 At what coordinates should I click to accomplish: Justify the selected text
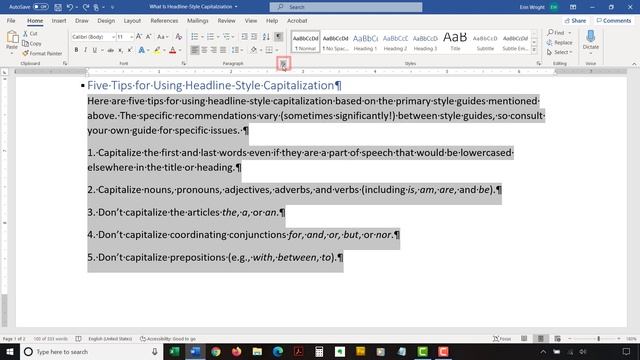click(223, 50)
